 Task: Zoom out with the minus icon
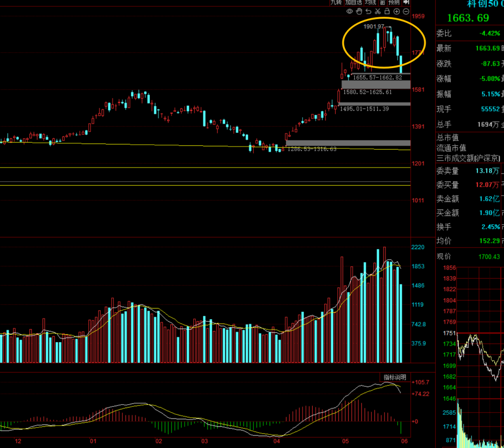tap(406, 12)
